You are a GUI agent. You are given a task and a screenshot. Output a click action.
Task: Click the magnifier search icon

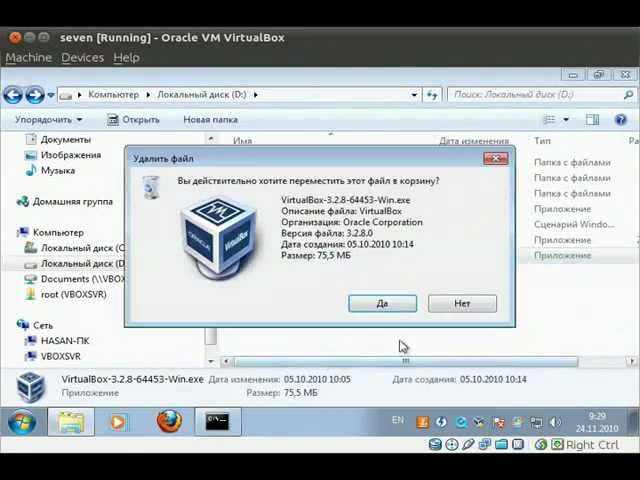(629, 95)
